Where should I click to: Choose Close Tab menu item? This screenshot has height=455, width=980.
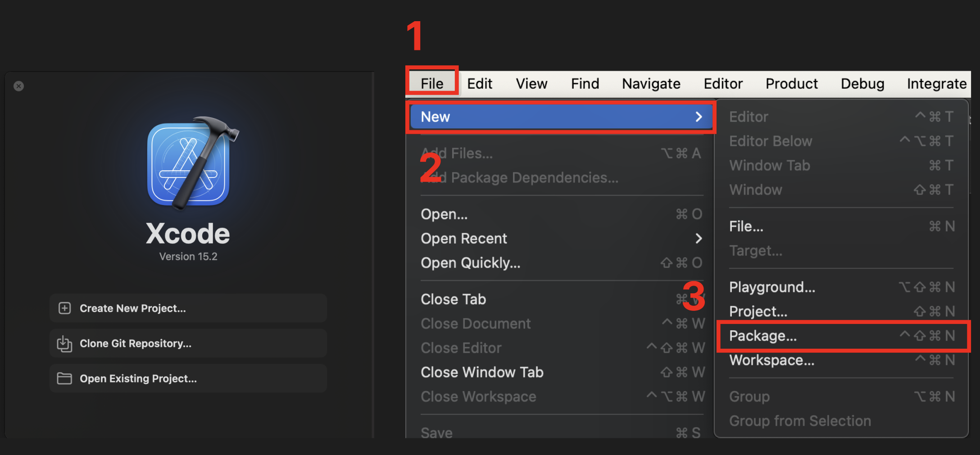tap(561, 299)
